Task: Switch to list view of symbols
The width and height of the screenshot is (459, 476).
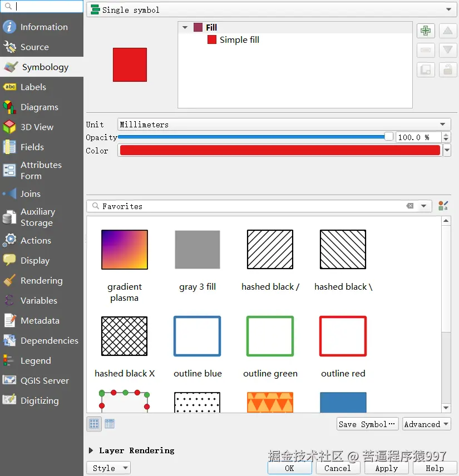Action: click(x=110, y=424)
